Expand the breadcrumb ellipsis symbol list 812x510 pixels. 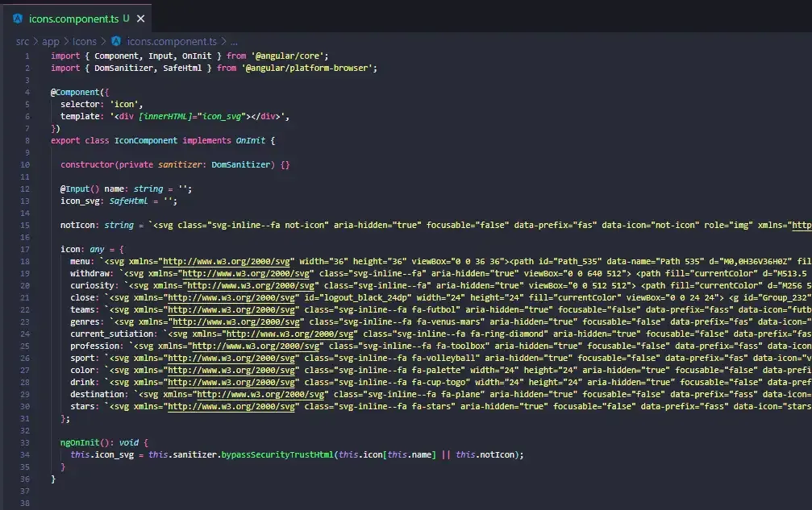[x=234, y=41]
